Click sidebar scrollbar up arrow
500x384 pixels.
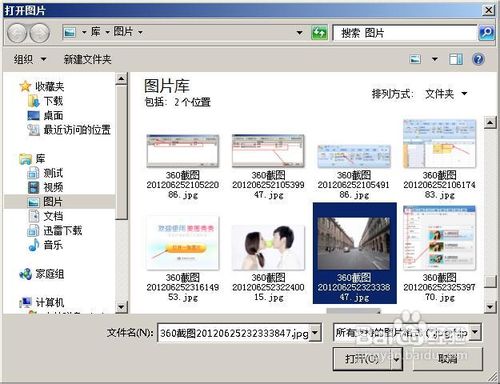121,79
